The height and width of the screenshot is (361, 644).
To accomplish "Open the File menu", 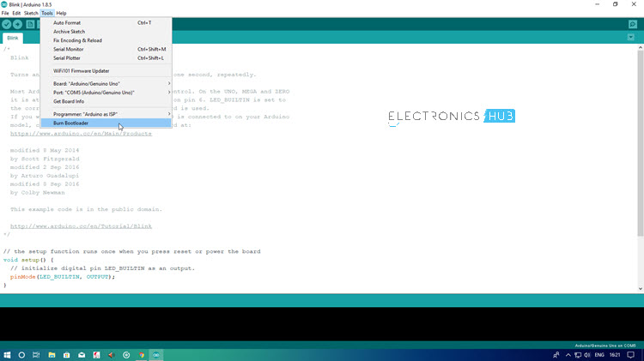I will coord(5,13).
